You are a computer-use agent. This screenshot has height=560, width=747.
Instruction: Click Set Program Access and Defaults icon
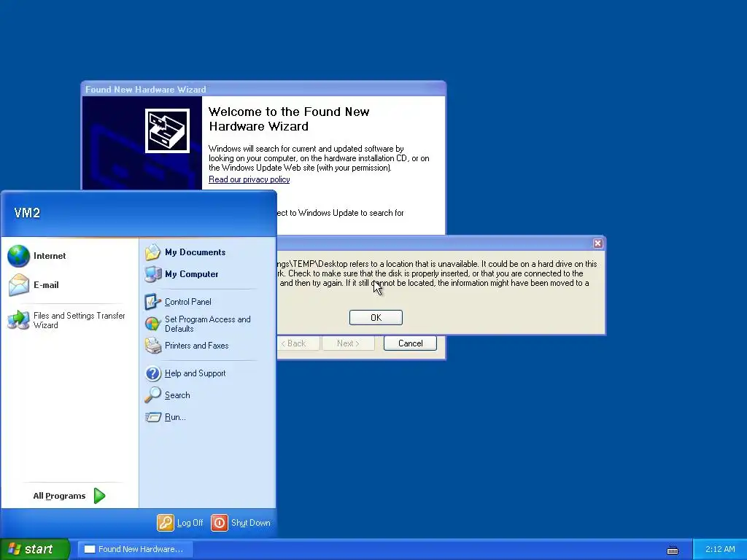pos(153,324)
